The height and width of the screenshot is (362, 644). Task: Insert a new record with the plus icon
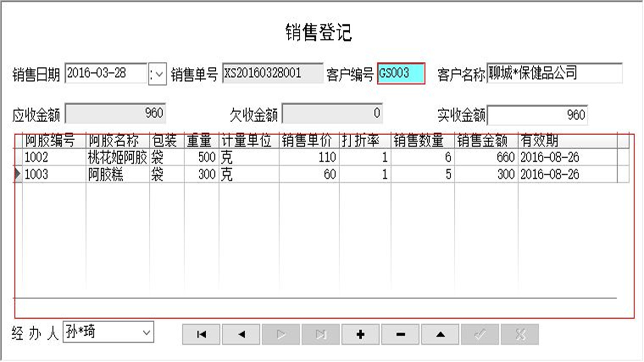point(360,333)
